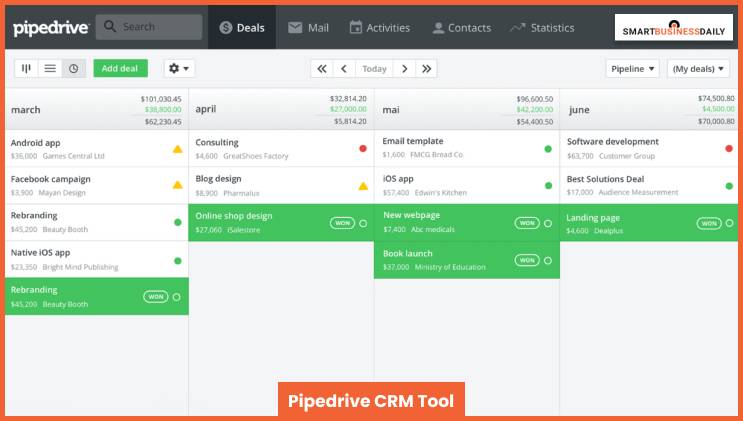743x421 pixels.
Task: Open the Facebook campaign deal
Action: 97,185
